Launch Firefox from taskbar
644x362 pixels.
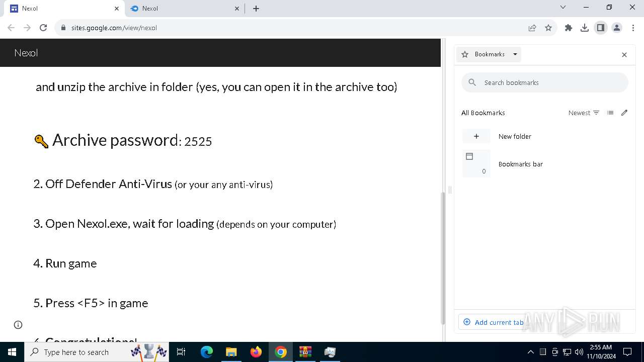[256, 352]
